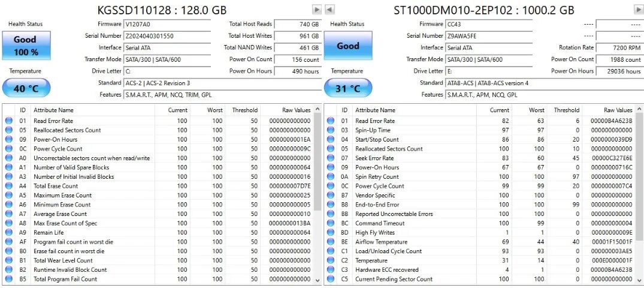644x288 pixels.
Task: Click Uncorrectable sectors count when read/write row
Action: coord(158,158)
